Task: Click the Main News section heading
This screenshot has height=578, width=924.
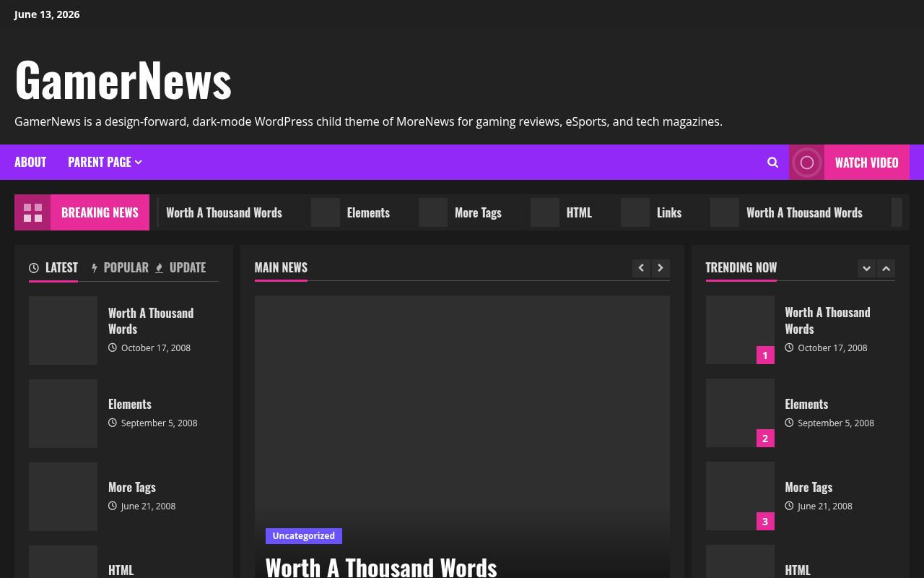Action: (x=281, y=267)
